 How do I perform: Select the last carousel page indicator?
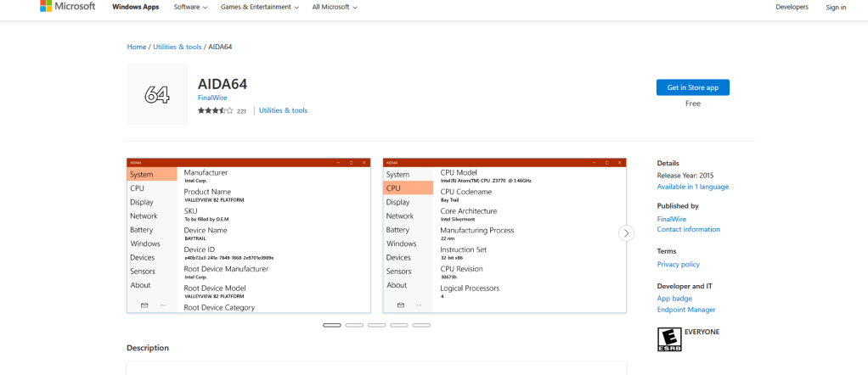pyautogui.click(x=420, y=325)
